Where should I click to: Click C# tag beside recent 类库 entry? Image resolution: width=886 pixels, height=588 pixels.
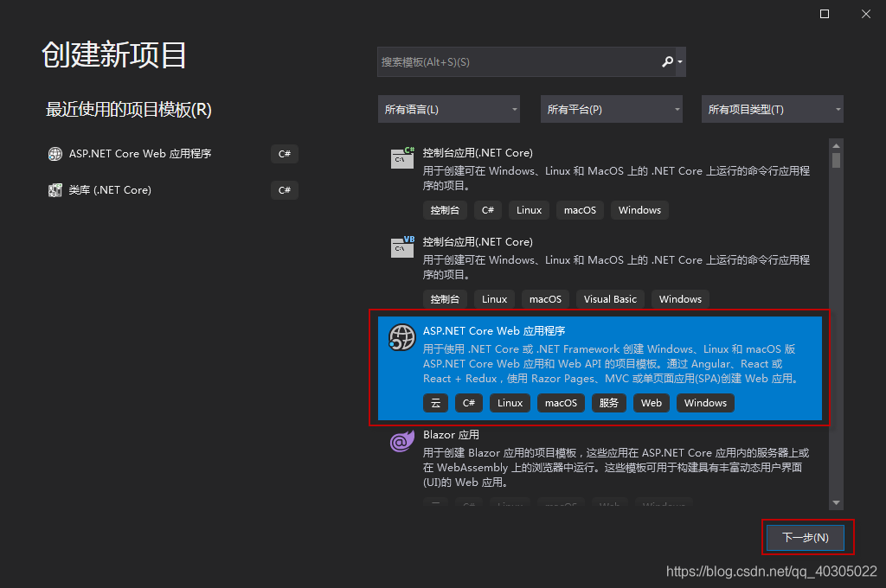pos(284,189)
